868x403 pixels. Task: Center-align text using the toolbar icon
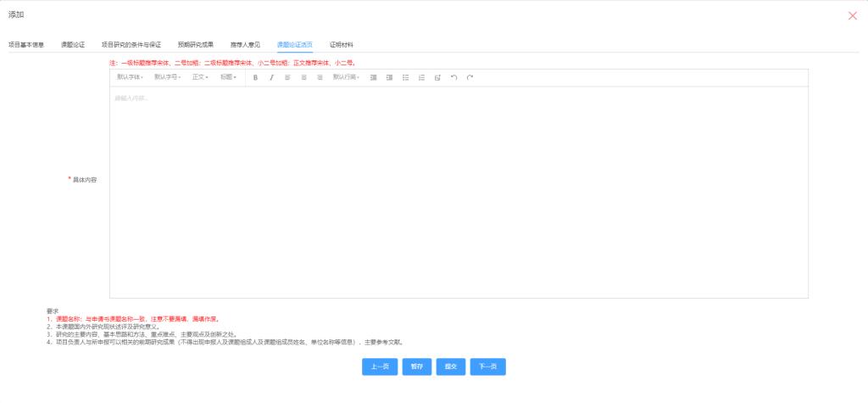[303, 77]
